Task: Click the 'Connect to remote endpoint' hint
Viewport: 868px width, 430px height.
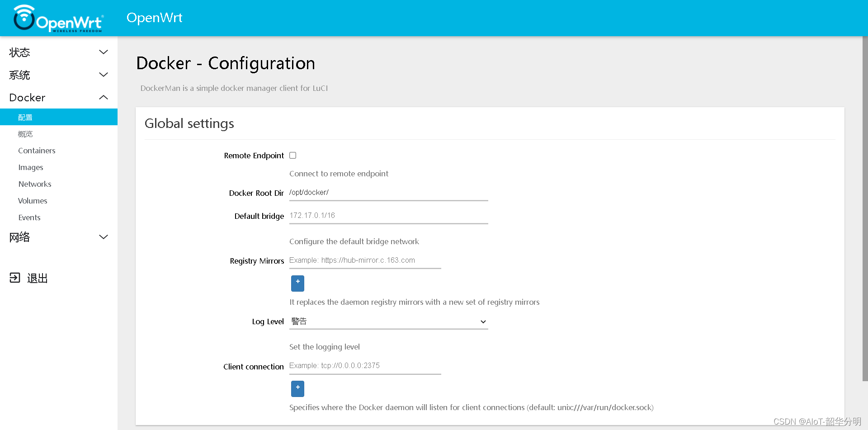Action: (x=339, y=174)
